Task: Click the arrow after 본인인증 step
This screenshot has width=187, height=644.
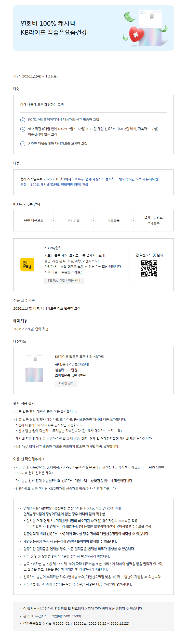Action: tap(93, 221)
